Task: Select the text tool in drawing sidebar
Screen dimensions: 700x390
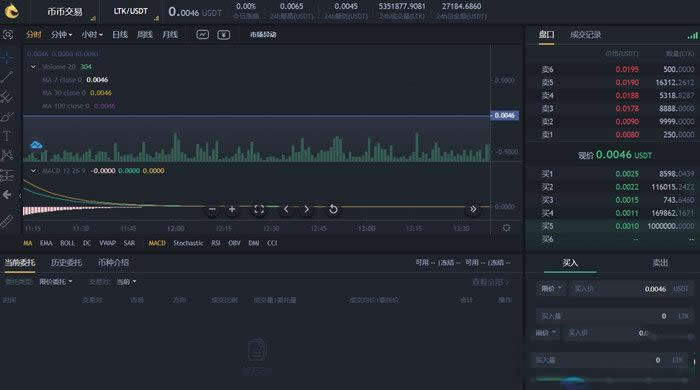Action: click(7, 136)
